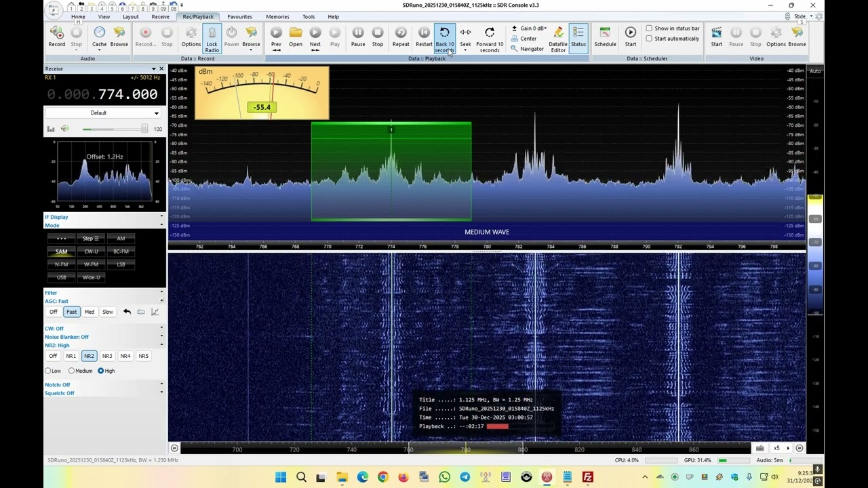
Task: Open Data Record Options gear
Action: [x=191, y=37]
